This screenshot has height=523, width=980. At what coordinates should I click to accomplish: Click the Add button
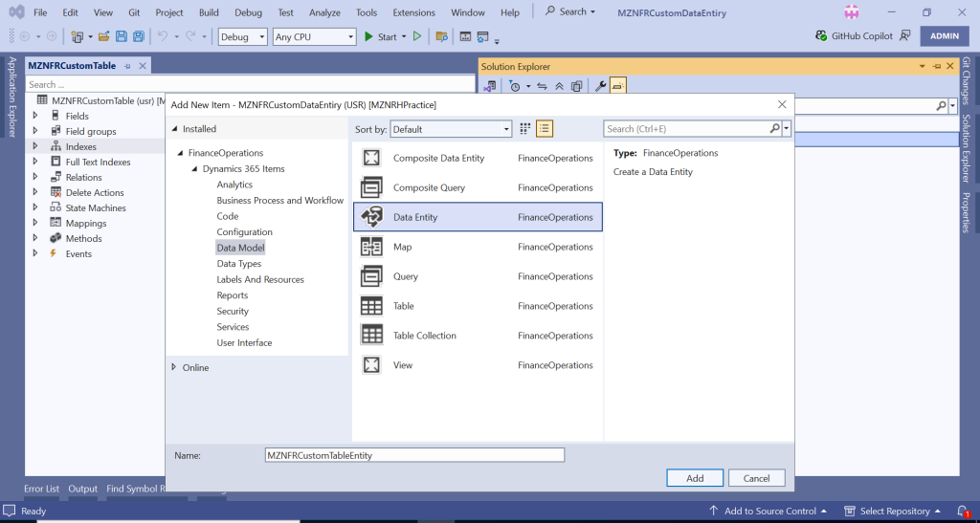coord(695,478)
